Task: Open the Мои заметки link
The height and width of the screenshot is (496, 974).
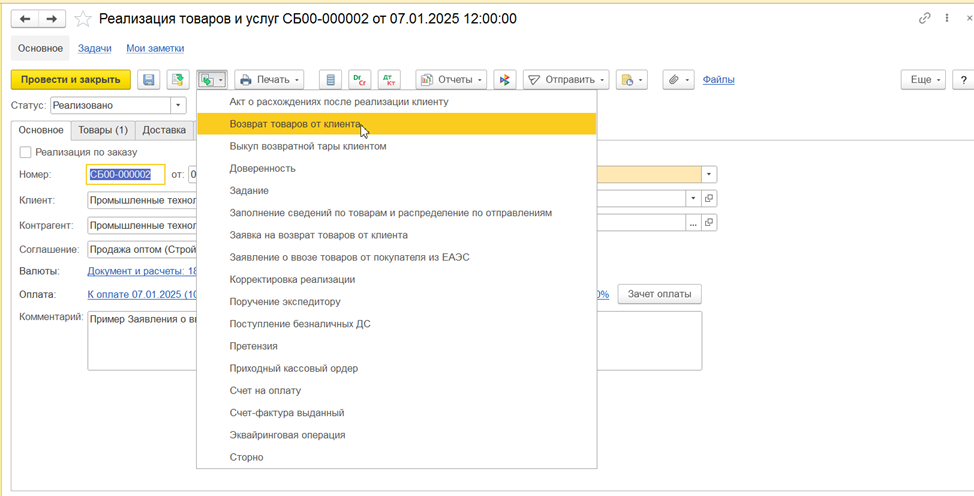Action: (x=155, y=48)
